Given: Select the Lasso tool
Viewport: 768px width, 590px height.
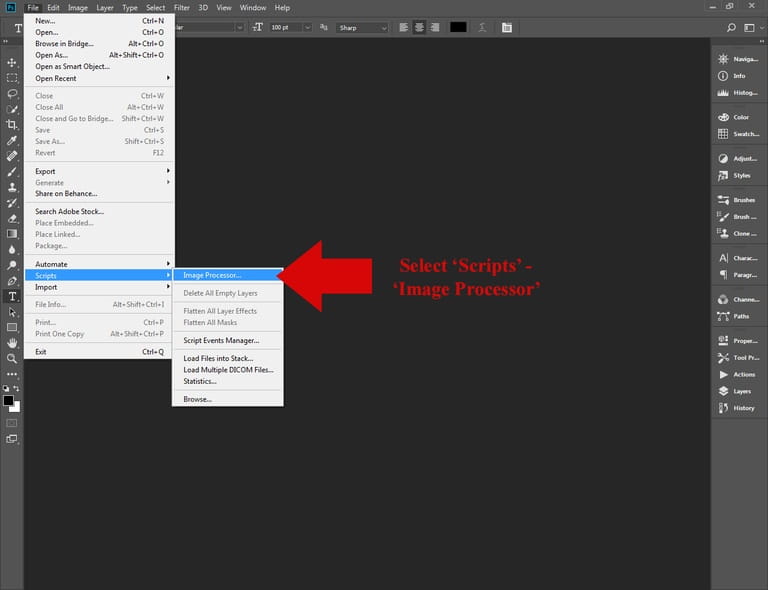Looking at the screenshot, I should [x=12, y=94].
